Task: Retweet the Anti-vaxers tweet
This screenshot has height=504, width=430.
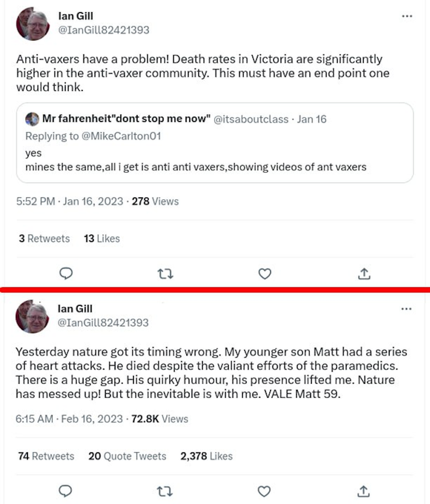Action: click(165, 274)
